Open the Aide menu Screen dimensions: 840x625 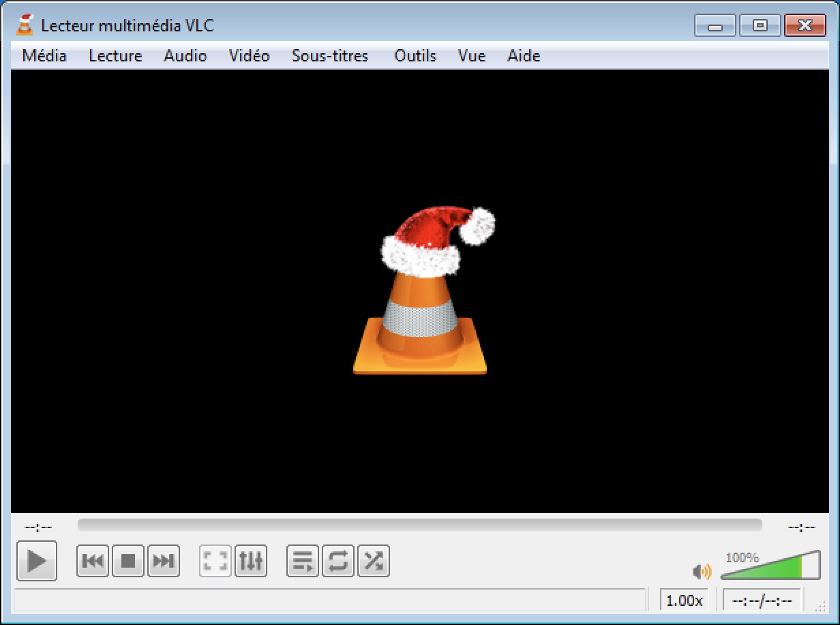[x=524, y=56]
